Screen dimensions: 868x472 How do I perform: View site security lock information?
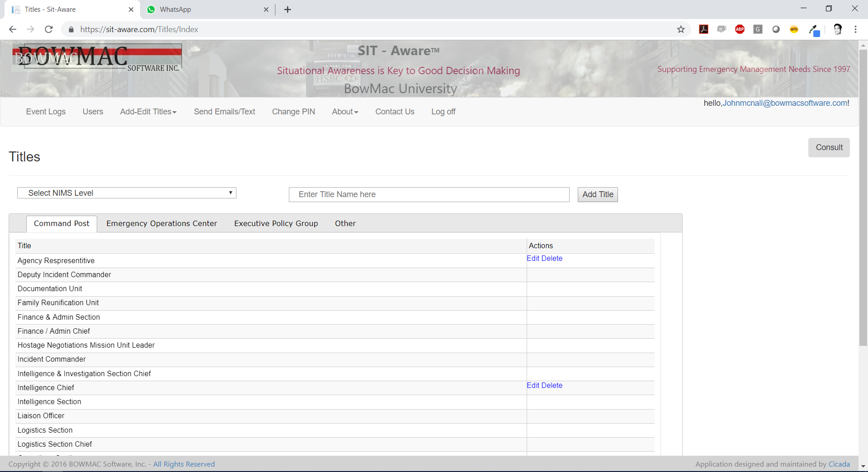71,29
